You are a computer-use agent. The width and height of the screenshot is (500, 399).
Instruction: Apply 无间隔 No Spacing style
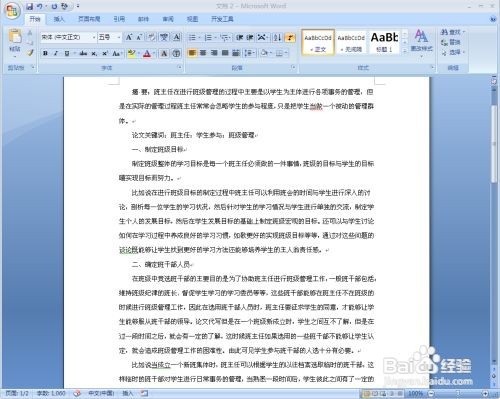(351, 42)
